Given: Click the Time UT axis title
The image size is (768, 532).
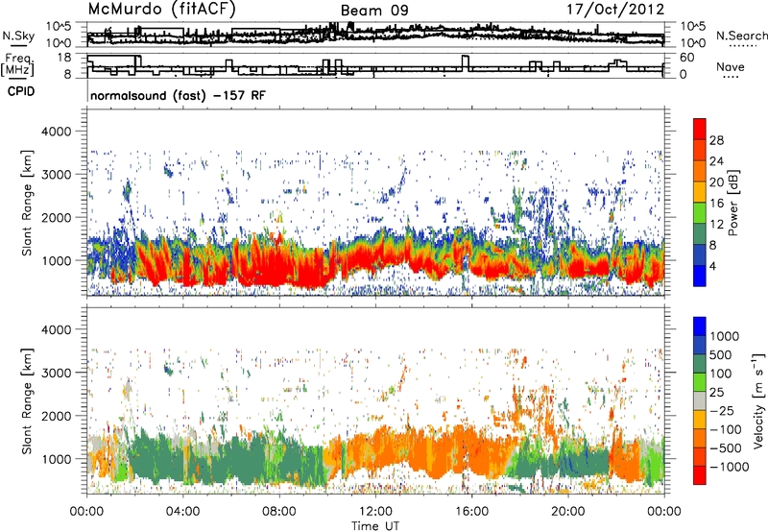Looking at the screenshot, I should (x=375, y=525).
